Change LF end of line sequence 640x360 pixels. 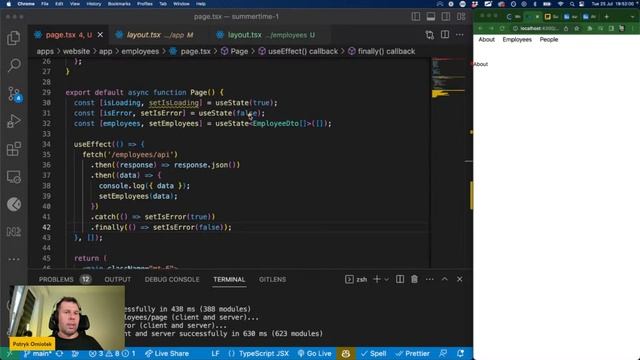215,353
